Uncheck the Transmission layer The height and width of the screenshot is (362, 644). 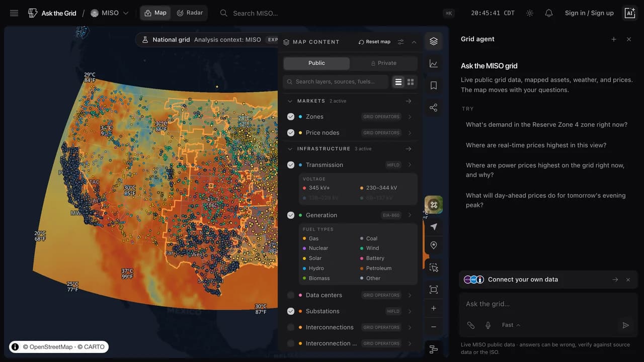pyautogui.click(x=291, y=165)
